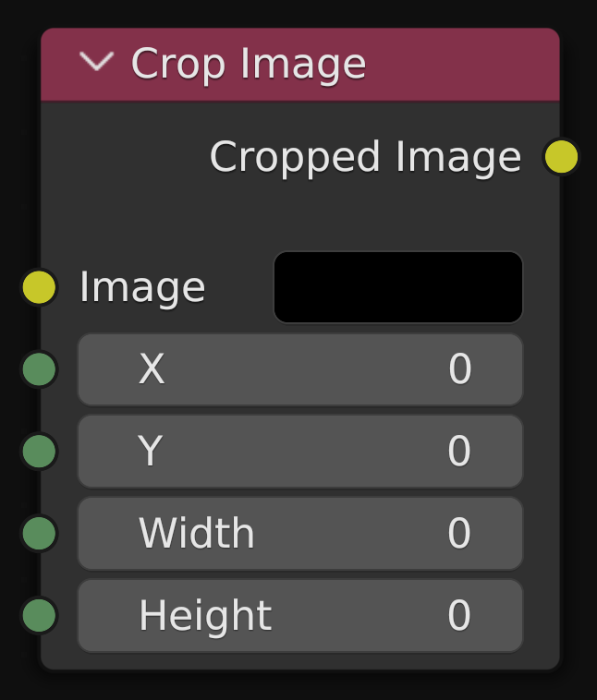Click the Image input label text

(142, 287)
